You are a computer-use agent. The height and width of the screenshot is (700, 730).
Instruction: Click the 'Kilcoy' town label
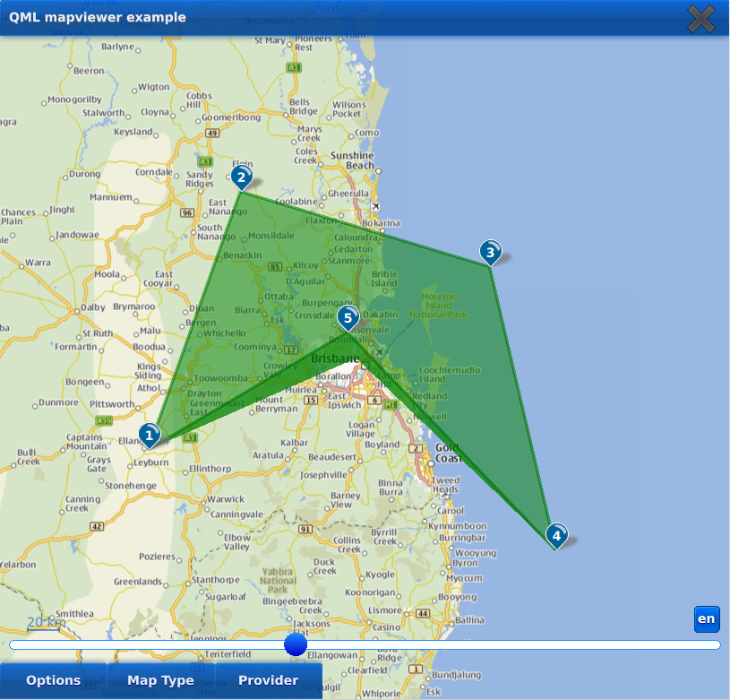click(x=305, y=265)
